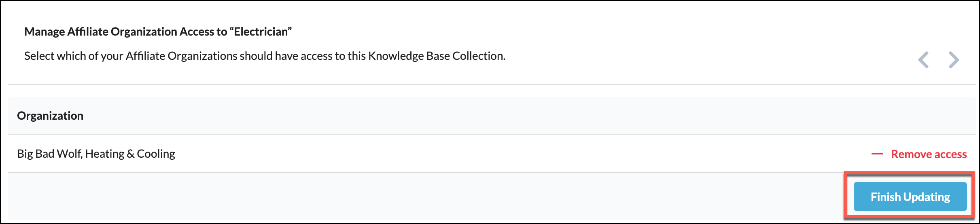The width and height of the screenshot is (980, 224).
Task: Select the Organization column header
Action: tap(50, 116)
